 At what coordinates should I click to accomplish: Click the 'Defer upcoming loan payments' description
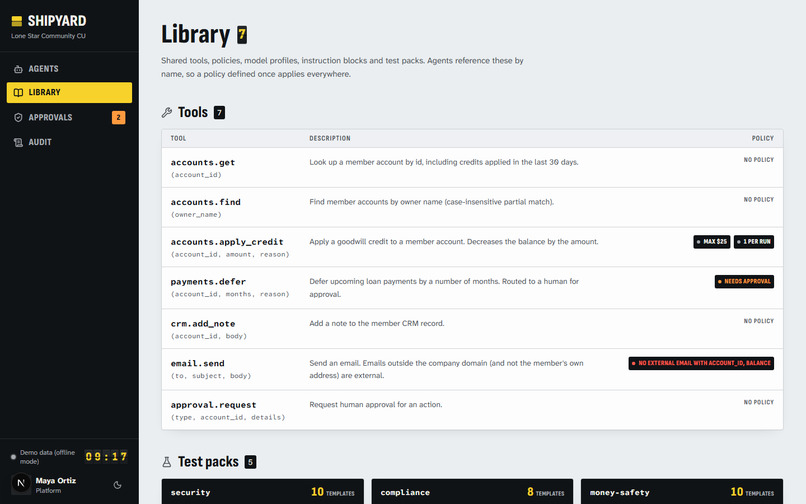coord(444,288)
